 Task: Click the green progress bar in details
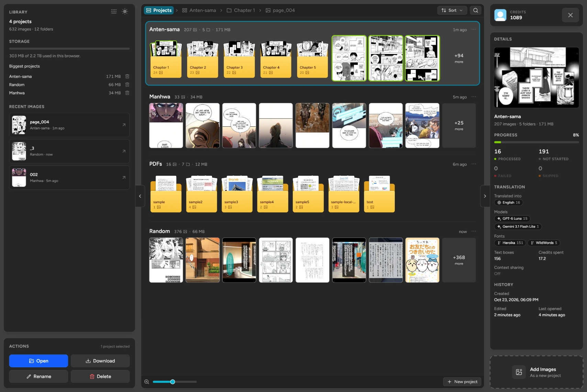click(x=536, y=142)
